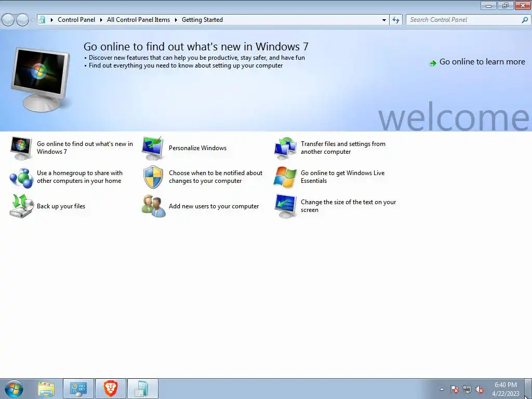Select 'Transfer files and settings from another computer'
532x399 pixels.
(343, 148)
